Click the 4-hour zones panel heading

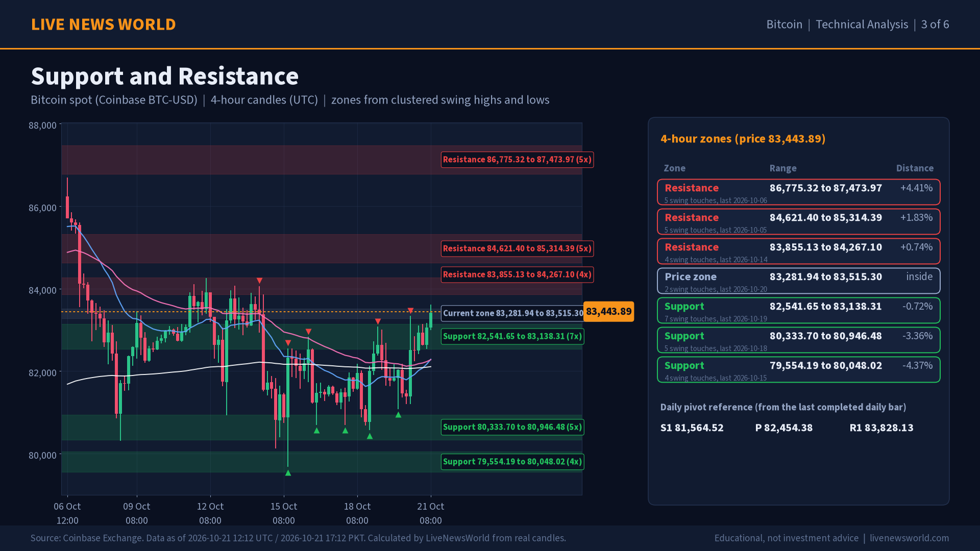tap(743, 139)
